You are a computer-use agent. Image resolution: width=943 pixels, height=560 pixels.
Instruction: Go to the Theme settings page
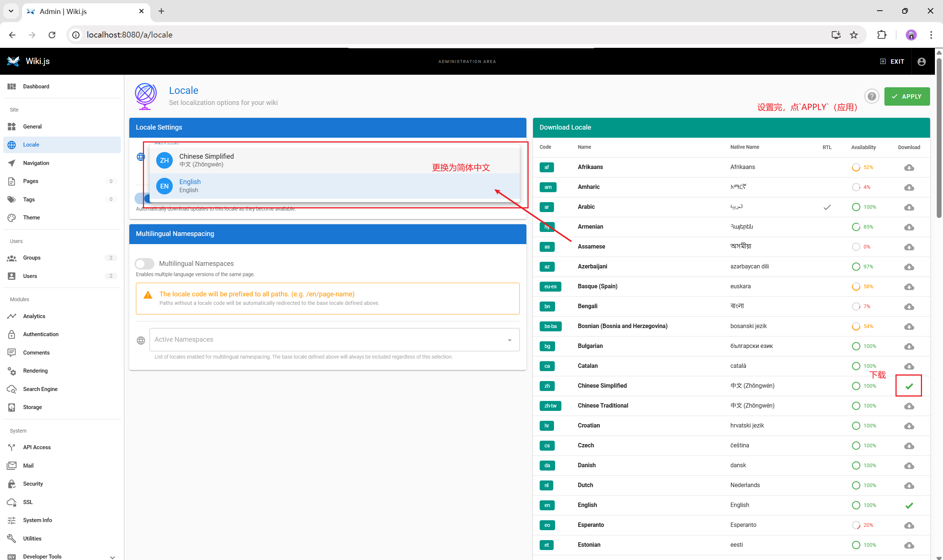(x=31, y=218)
